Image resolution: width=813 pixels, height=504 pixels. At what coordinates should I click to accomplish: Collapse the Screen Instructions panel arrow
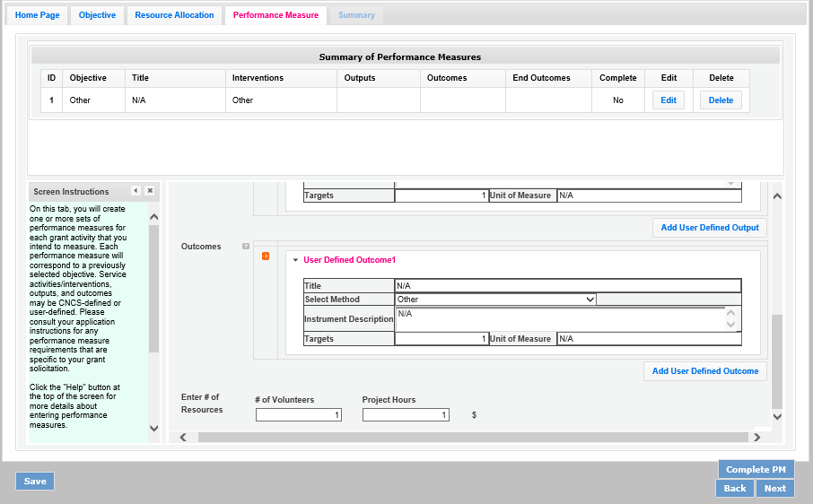point(135,191)
